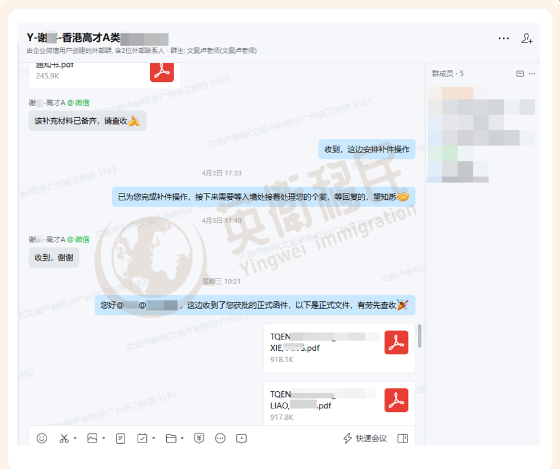The width and height of the screenshot is (560, 469).
Task: Click the folder file icon
Action: coord(171,438)
